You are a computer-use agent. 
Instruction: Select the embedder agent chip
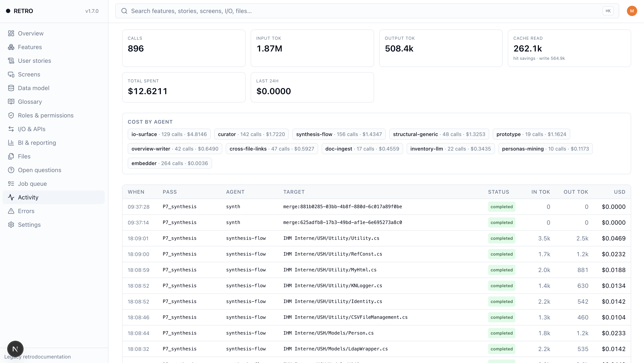[170, 163]
